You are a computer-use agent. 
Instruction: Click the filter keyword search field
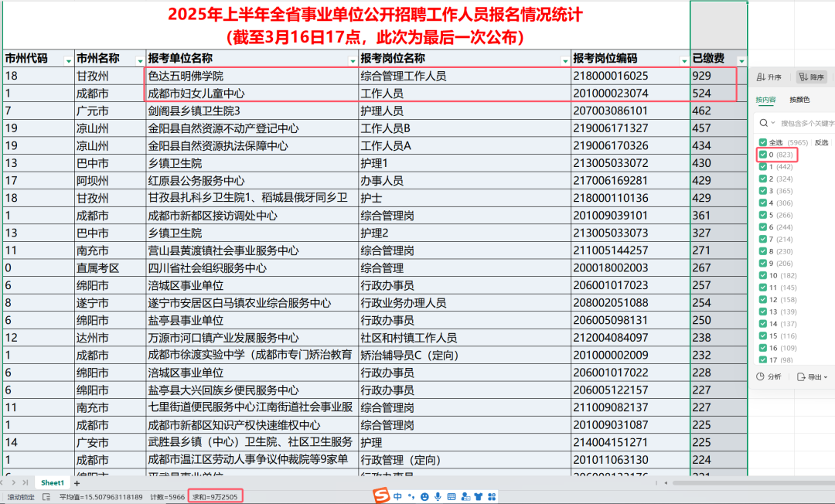(804, 123)
